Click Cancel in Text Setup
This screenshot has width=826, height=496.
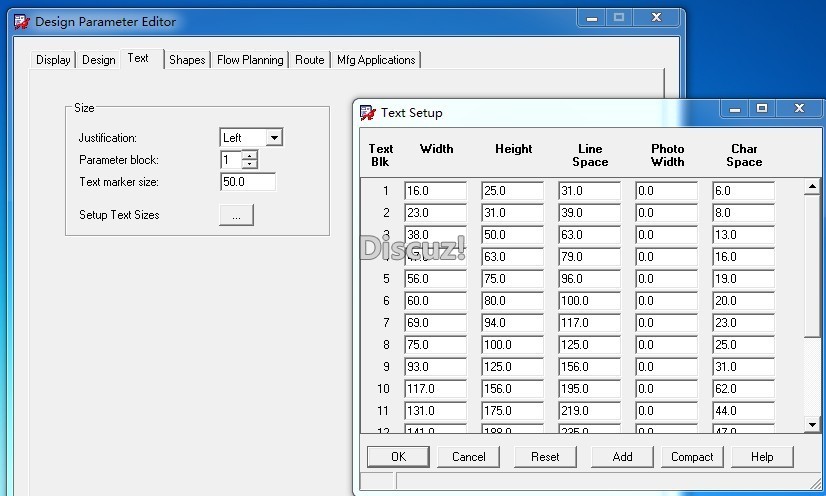[468, 457]
